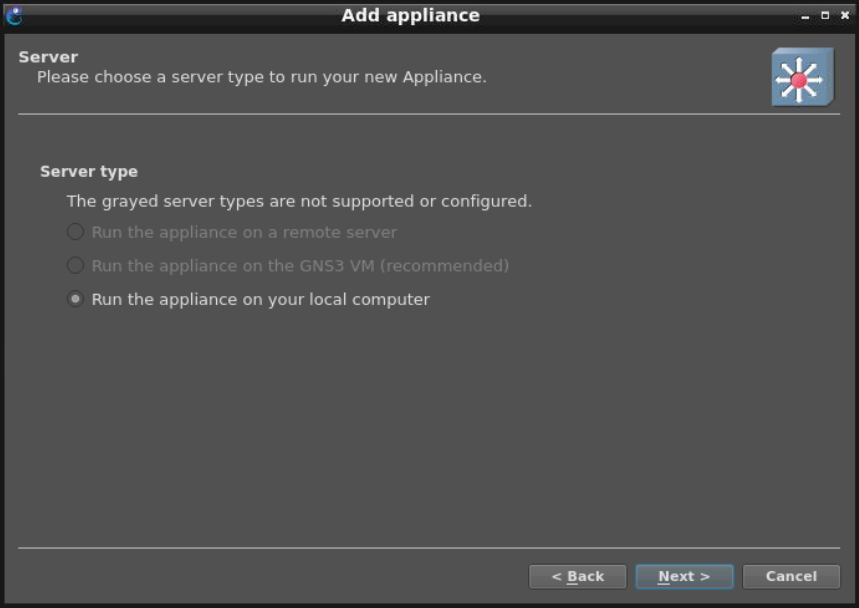This screenshot has width=859, height=608.
Task: Click the 'Run the appliance on your local computer' text
Action: (260, 299)
